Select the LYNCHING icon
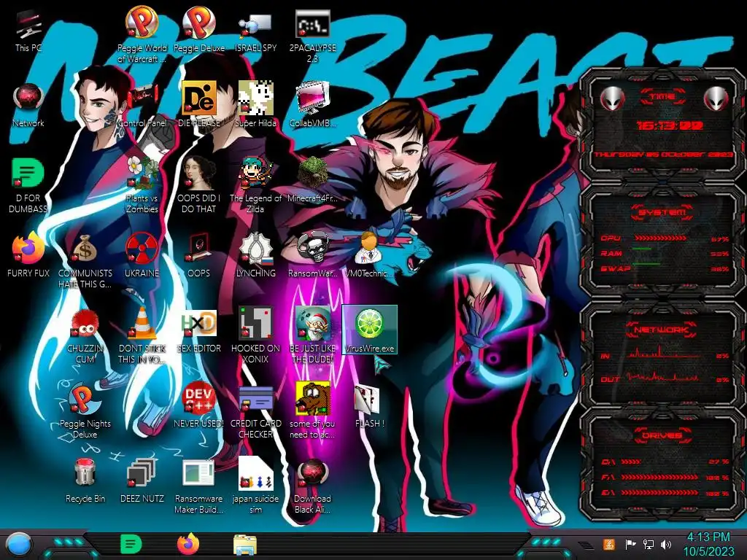 (255, 254)
